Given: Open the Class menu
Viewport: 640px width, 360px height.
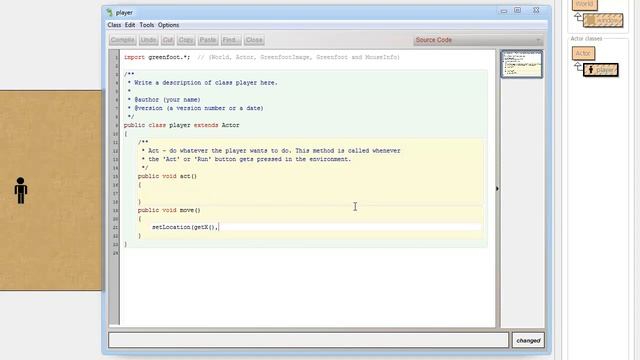Looking at the screenshot, I should pyautogui.click(x=114, y=25).
